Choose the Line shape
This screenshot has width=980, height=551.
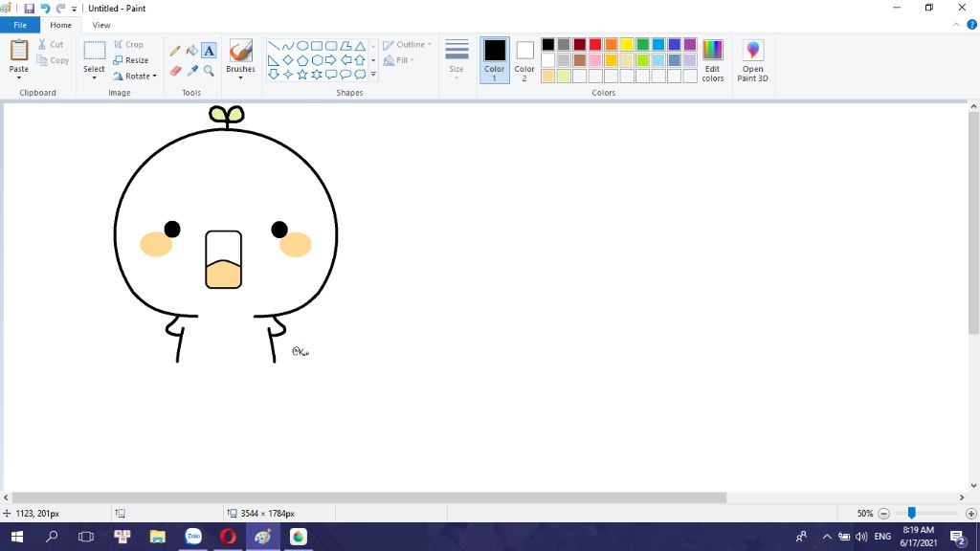(273, 46)
